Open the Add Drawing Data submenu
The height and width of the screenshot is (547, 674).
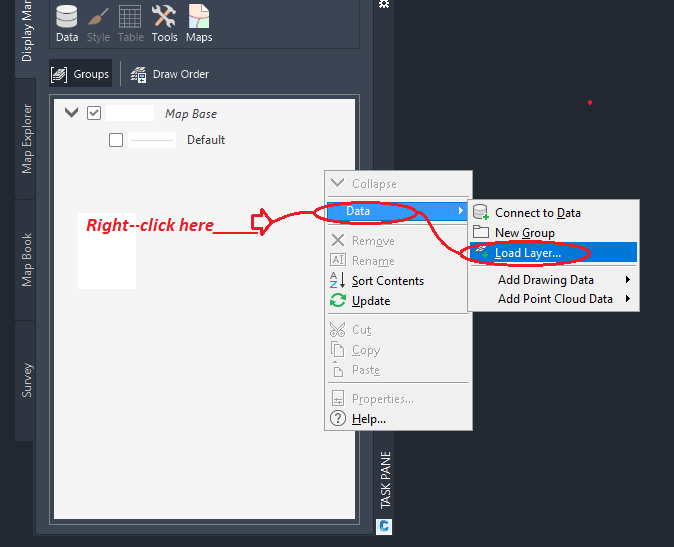(553, 280)
